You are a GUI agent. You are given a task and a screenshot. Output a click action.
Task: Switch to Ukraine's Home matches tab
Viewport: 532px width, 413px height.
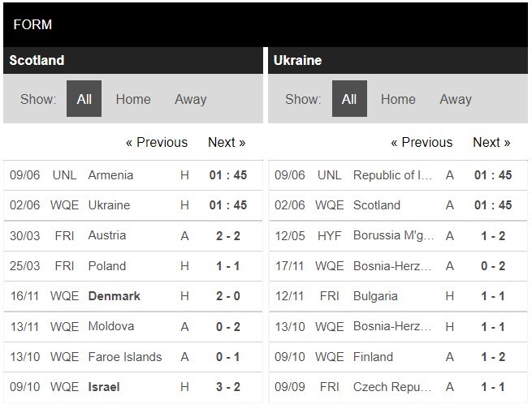[398, 99]
